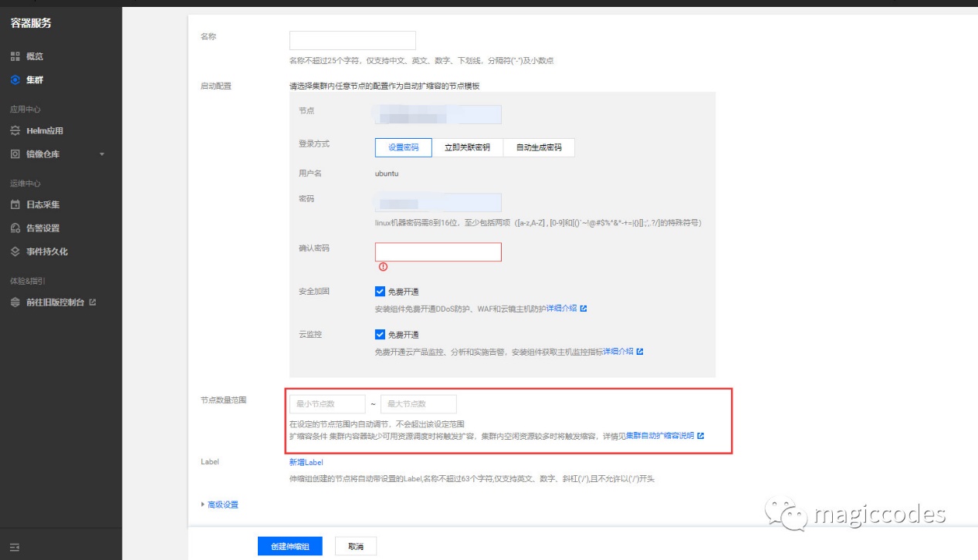Viewport: 978px width, 560px height.
Task: Go to 概览 menu item
Action: pos(35,56)
